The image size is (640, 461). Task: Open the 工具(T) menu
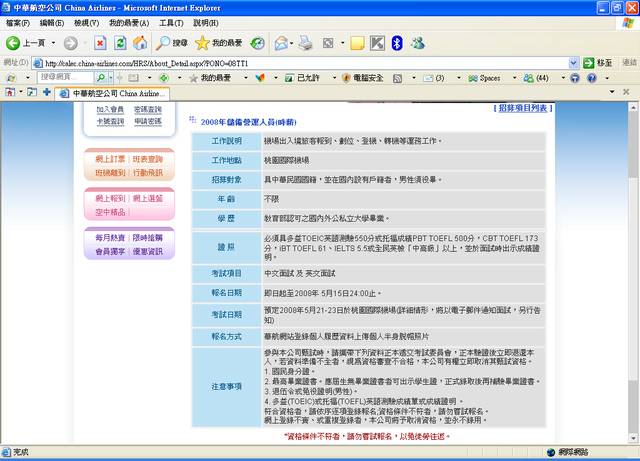171,23
